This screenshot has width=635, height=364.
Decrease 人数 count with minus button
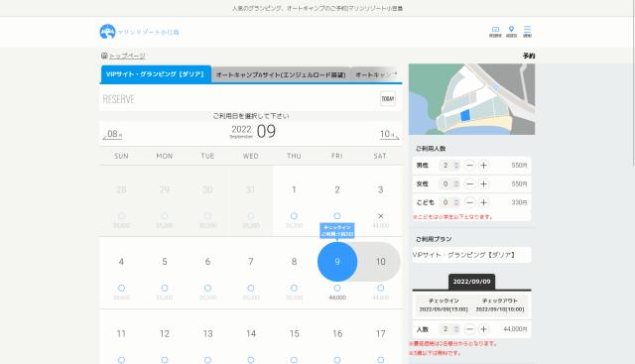pos(469,329)
